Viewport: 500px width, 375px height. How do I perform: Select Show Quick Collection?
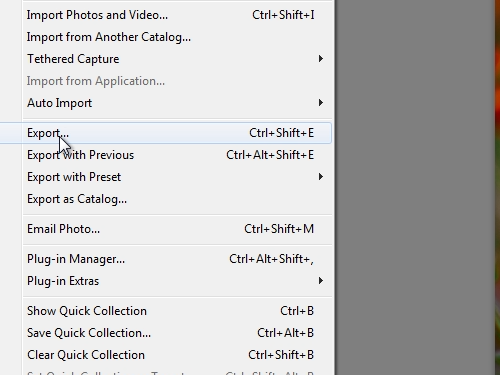pyautogui.click(x=177, y=311)
